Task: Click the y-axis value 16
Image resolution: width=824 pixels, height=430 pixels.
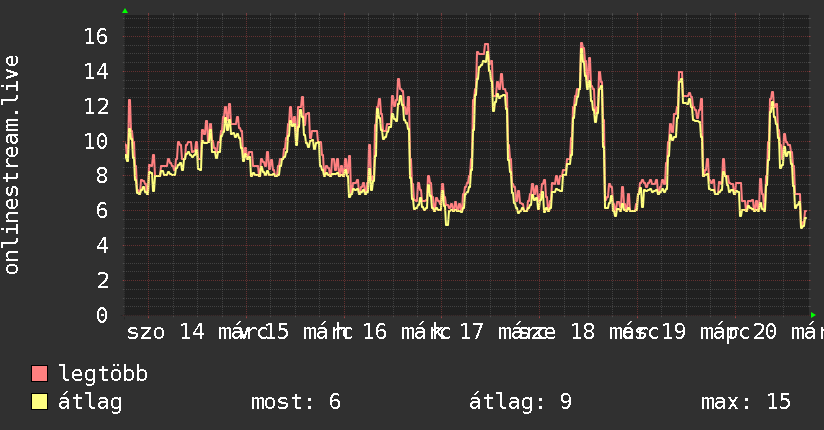Action: [x=96, y=37]
